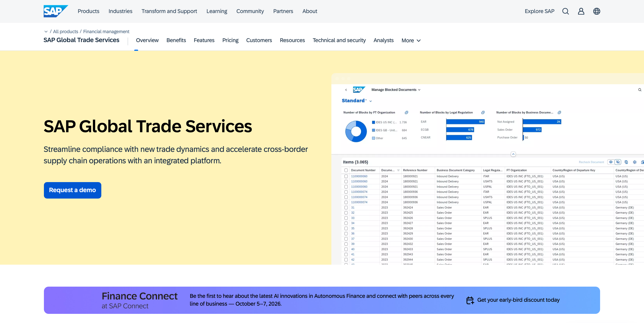The image size is (644, 323).
Task: Go to the Financial management breadcrumb
Action: pos(106,32)
